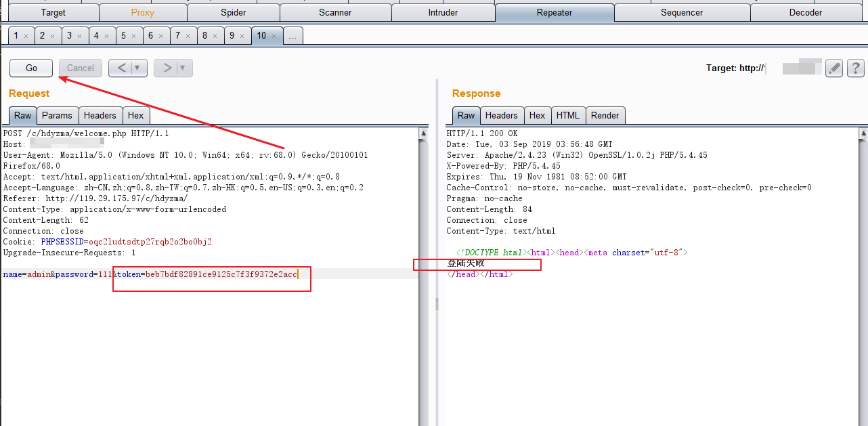Close Repeater tab 1 with its x
The height and width of the screenshot is (426, 868).
(26, 36)
